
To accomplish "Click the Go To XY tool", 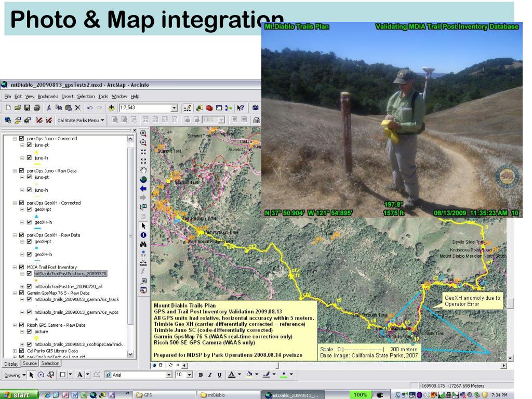I will 143,253.
